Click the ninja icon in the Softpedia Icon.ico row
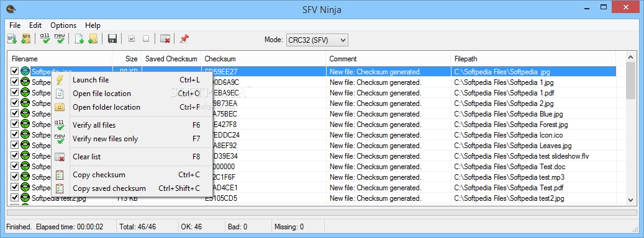 point(25,134)
